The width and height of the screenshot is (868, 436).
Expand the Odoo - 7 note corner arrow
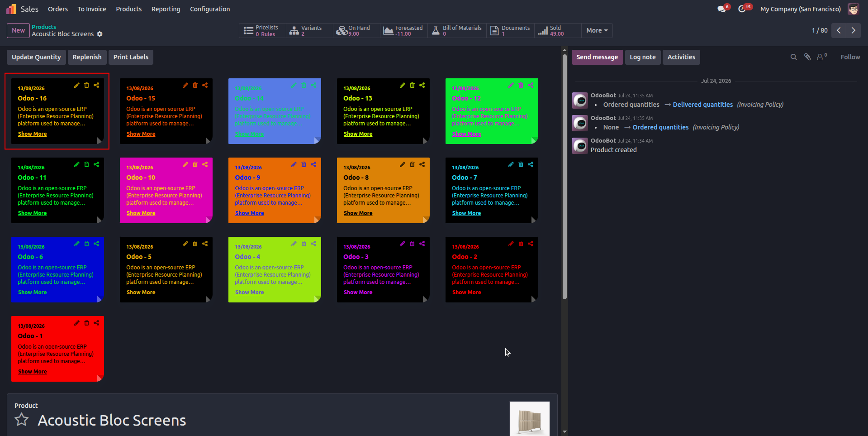click(x=533, y=220)
